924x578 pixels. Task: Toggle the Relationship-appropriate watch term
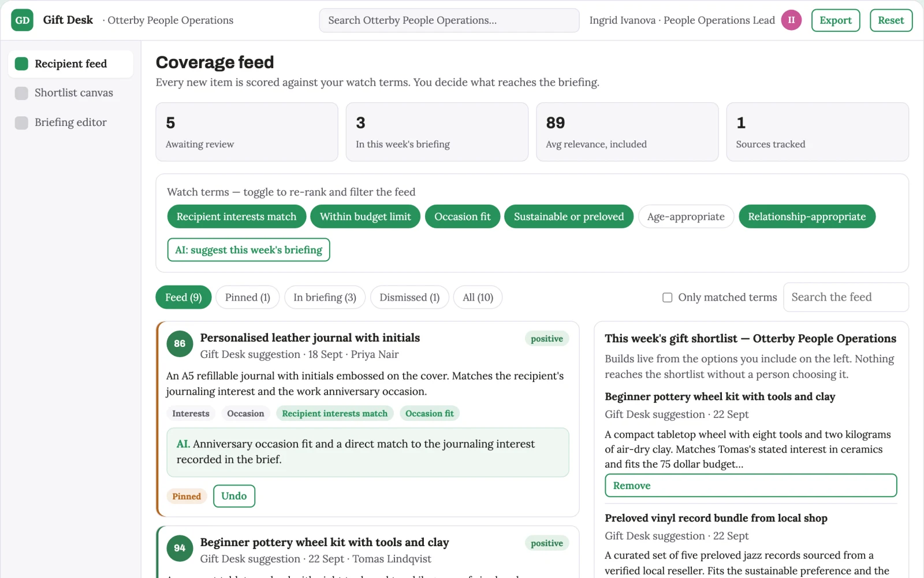tap(807, 217)
